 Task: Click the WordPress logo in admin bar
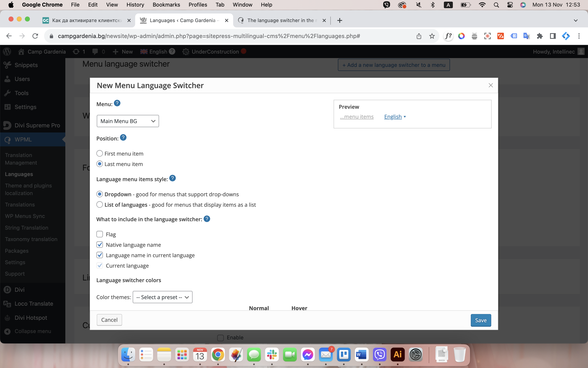[x=7, y=52]
